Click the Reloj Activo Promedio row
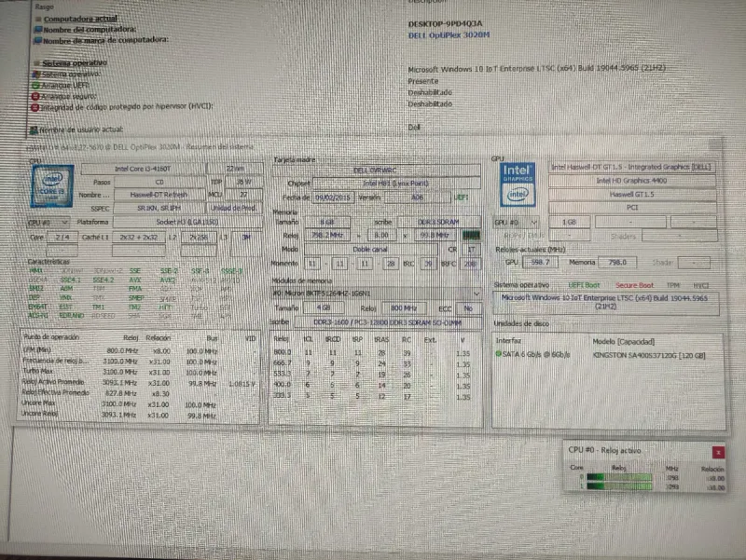Viewport: 746px width, 560px height. point(138,382)
